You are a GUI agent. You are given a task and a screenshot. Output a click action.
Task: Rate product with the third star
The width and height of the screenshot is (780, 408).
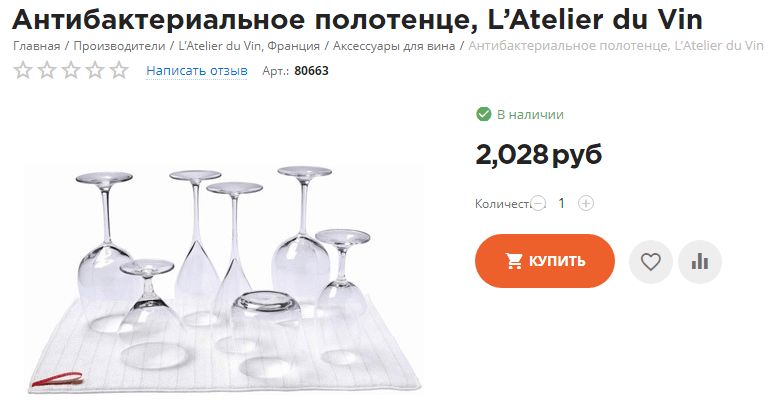pos(71,70)
